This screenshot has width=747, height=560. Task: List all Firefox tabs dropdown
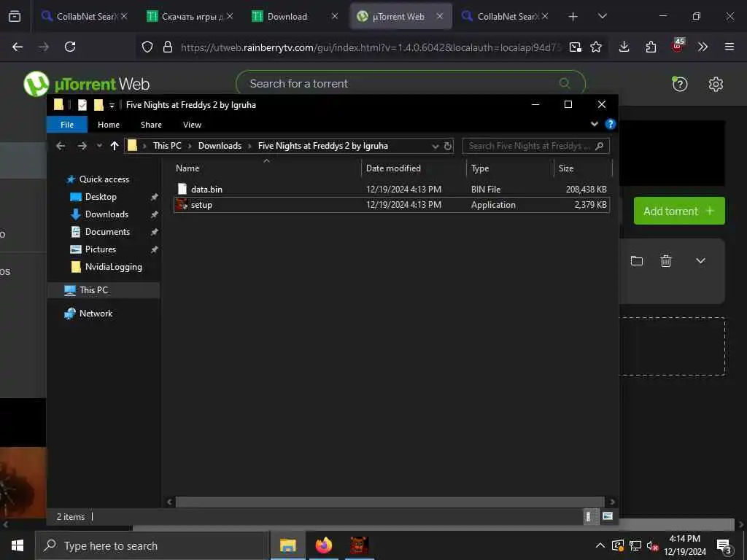(x=602, y=16)
